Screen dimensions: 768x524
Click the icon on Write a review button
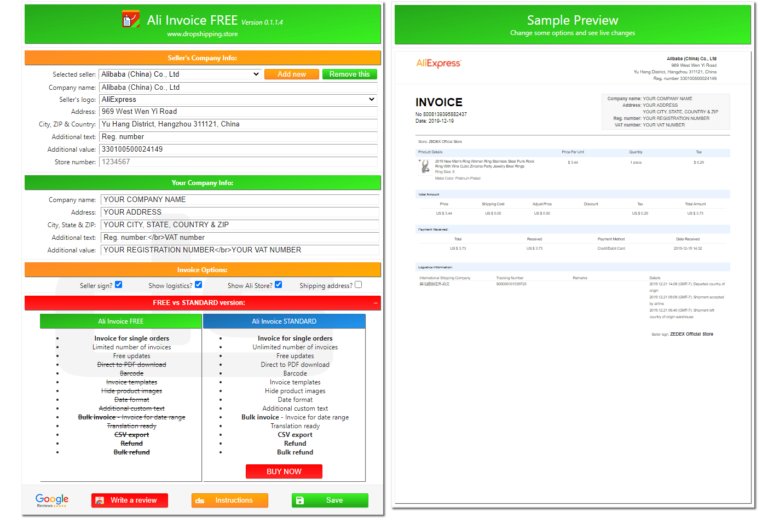pyautogui.click(x=101, y=500)
